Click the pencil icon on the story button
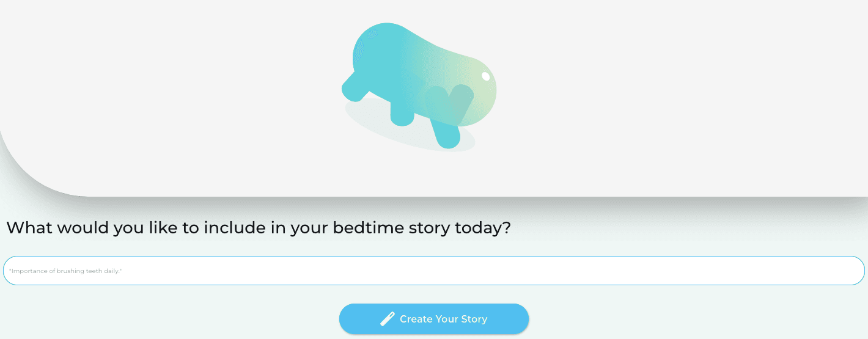The image size is (868, 339). tap(388, 319)
